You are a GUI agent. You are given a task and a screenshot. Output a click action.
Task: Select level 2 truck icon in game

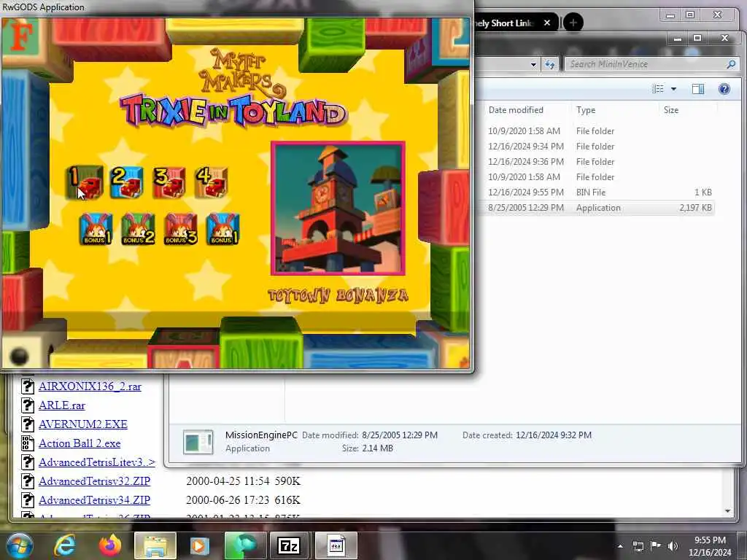pos(127,182)
